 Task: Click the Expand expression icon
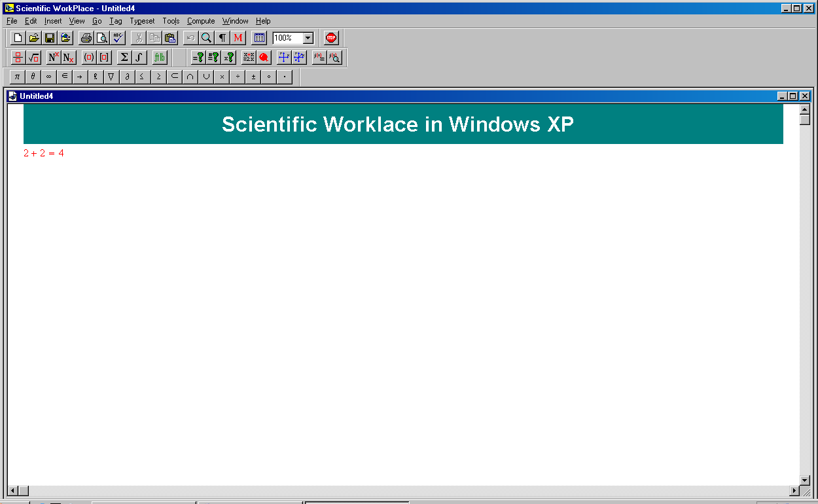(249, 58)
